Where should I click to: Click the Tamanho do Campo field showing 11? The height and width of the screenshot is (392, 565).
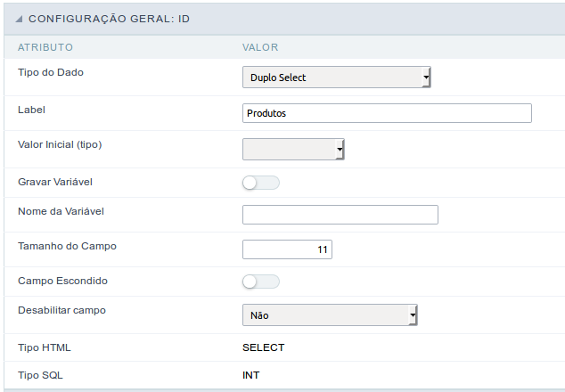287,249
